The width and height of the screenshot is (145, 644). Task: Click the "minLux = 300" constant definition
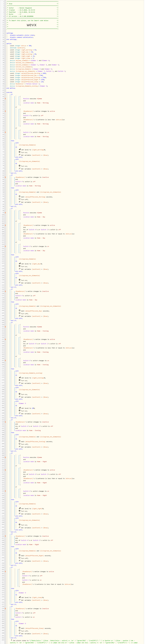coord(27,46)
